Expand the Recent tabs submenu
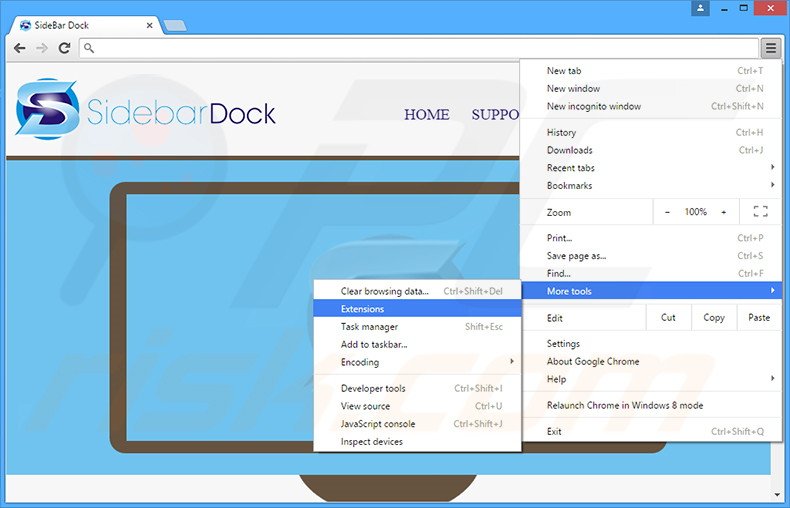 651,168
